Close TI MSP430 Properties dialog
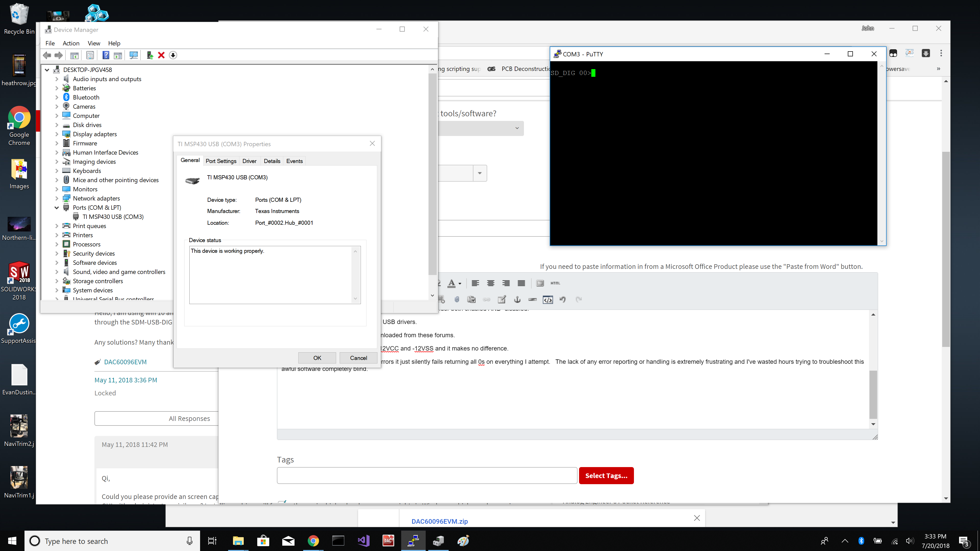This screenshot has width=980, height=551. (x=372, y=143)
